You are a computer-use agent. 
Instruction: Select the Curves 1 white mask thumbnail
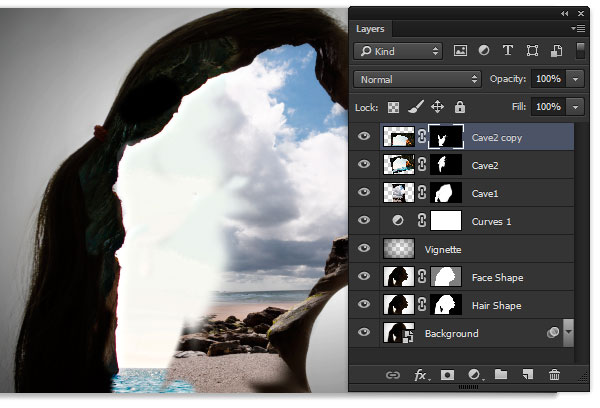point(446,220)
